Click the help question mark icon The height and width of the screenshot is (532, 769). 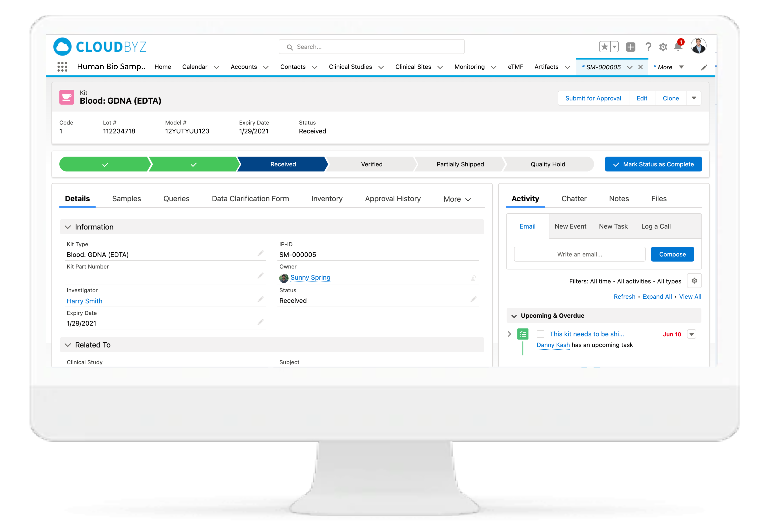click(x=648, y=47)
